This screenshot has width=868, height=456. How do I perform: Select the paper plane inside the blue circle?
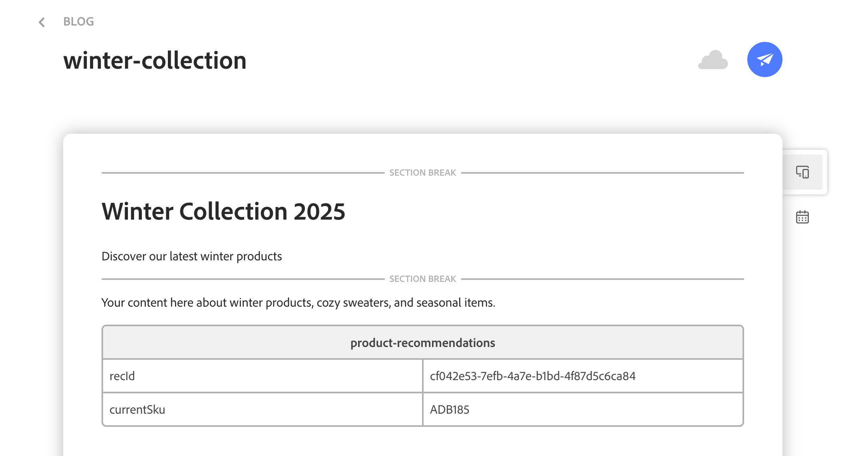click(764, 59)
